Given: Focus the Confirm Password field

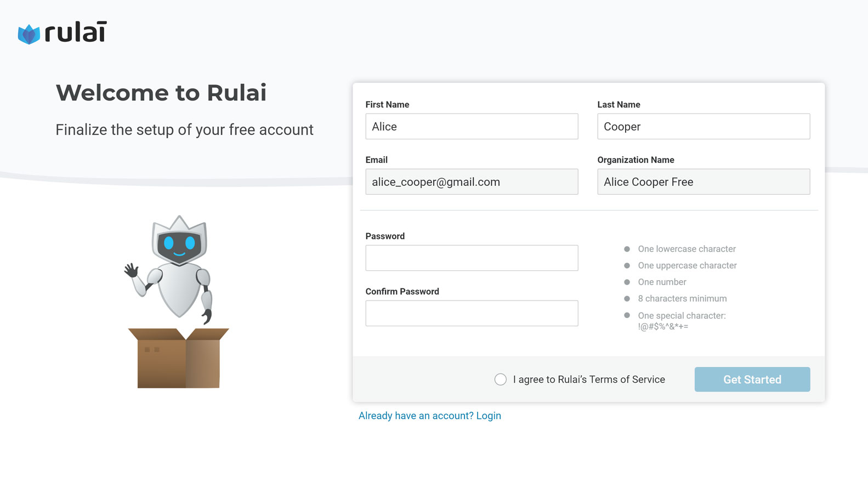Looking at the screenshot, I should [x=472, y=313].
